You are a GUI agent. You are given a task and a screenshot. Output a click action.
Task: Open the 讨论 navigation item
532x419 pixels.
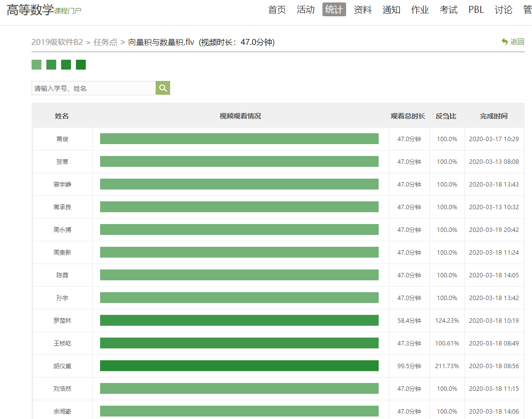[503, 10]
